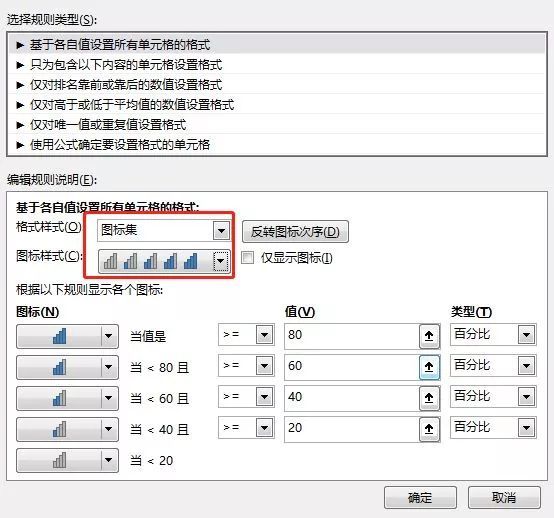
Task: Click range selector arrow beside value 20
Action: (x=429, y=429)
